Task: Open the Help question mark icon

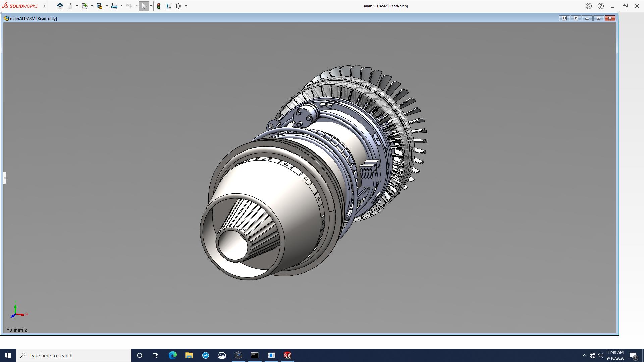Action: pos(601,6)
